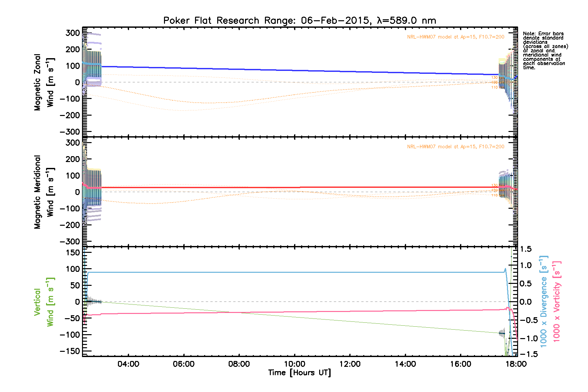
Task: Select the 1000 x Vorticity axis label
Action: coord(557,302)
